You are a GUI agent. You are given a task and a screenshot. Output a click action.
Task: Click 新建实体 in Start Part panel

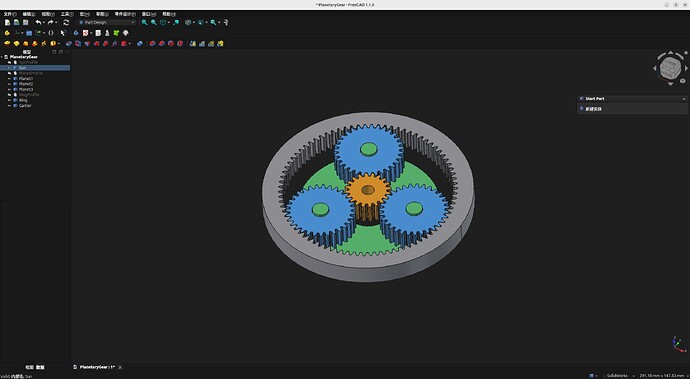[x=593, y=109]
